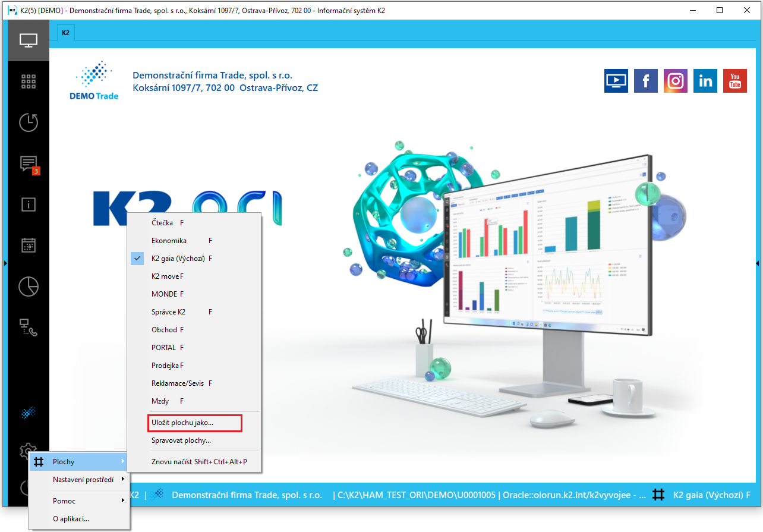This screenshot has width=763, height=532.
Task: Expand the right panel arrow handle
Action: click(758, 262)
